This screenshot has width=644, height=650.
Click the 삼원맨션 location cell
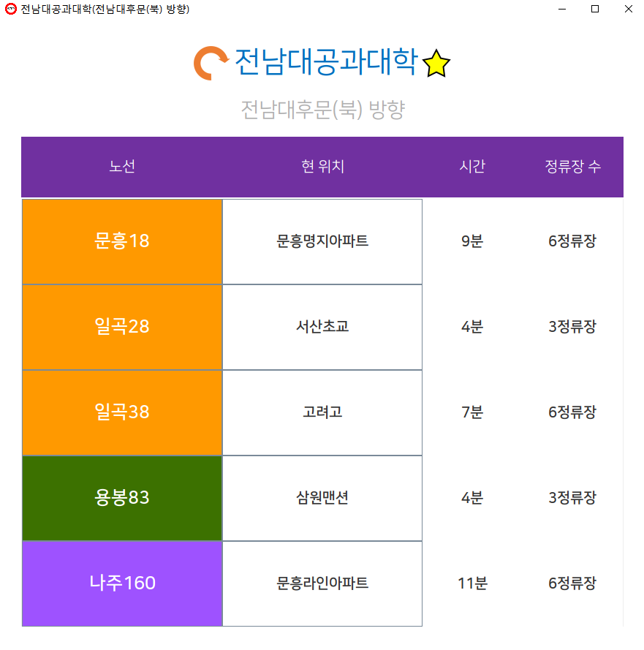[322, 498]
